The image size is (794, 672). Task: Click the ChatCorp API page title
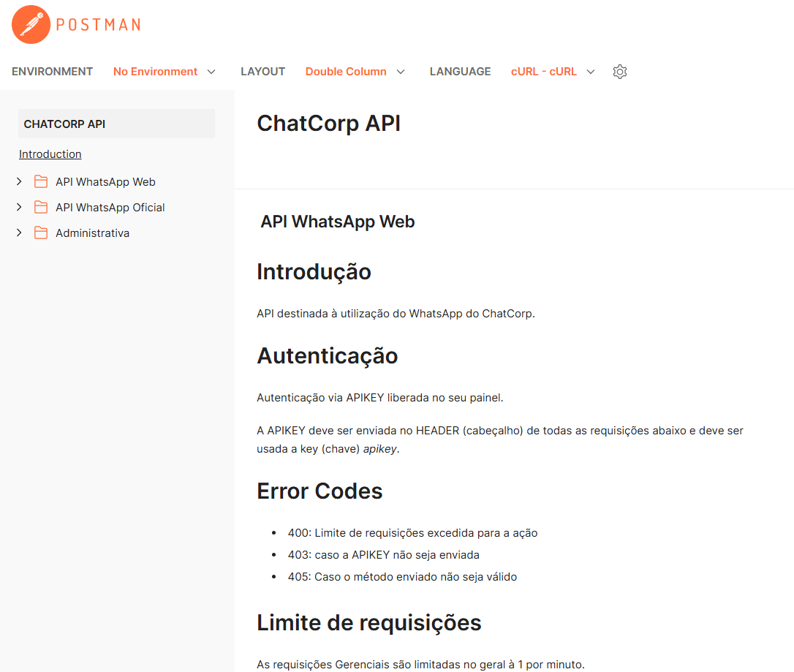tap(328, 123)
